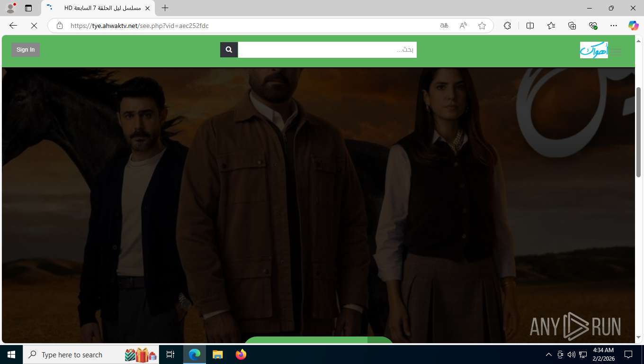Click scrollbar down arrow

click(639, 337)
